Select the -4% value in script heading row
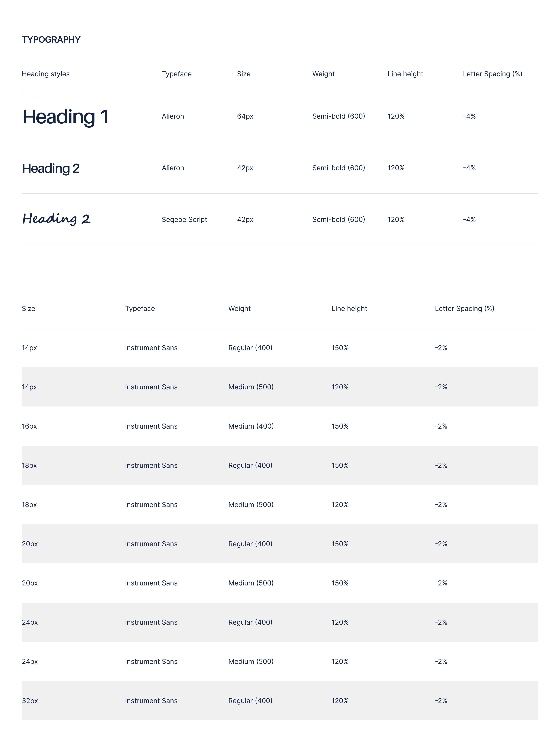Screen dimensions: 560x742 point(469,219)
